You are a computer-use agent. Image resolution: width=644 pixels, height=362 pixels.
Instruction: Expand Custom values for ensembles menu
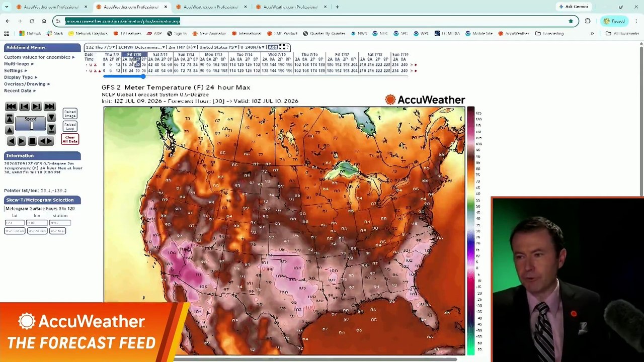point(39,57)
